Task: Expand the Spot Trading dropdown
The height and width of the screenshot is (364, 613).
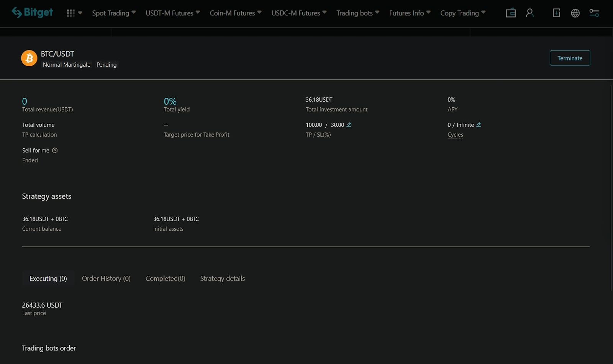Action: 114,13
